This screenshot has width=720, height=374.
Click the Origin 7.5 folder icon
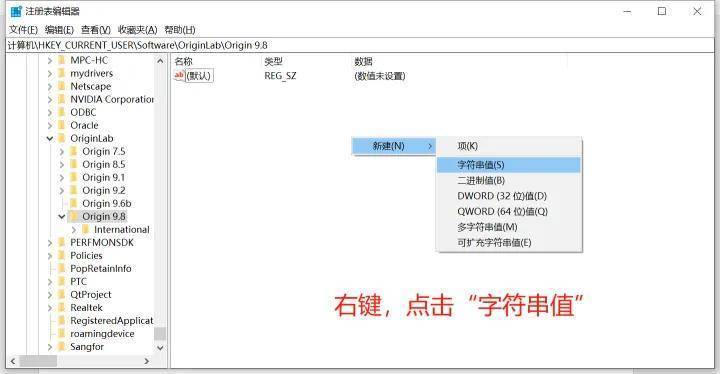point(74,152)
